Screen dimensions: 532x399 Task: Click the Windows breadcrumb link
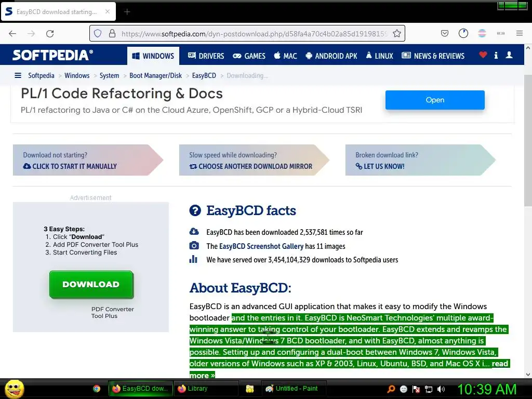77,75
